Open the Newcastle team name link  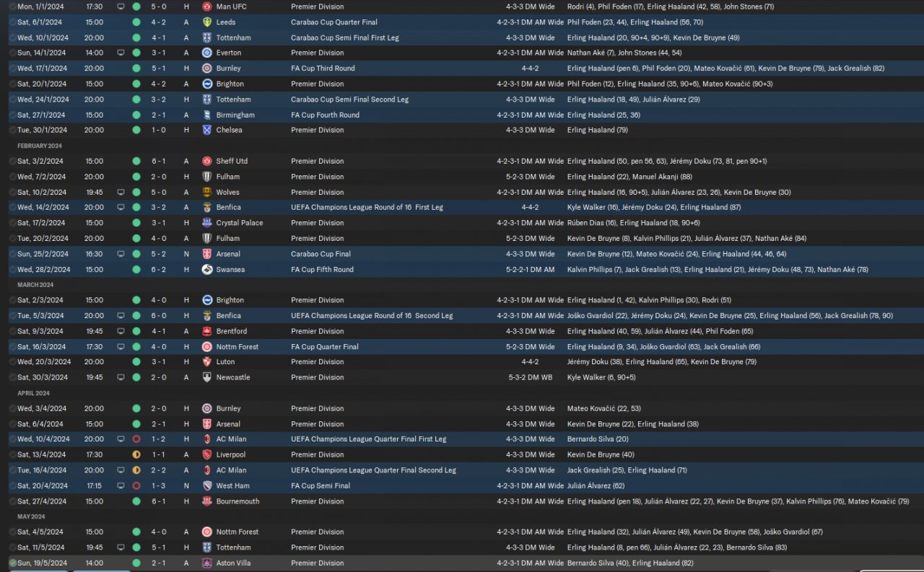[233, 377]
